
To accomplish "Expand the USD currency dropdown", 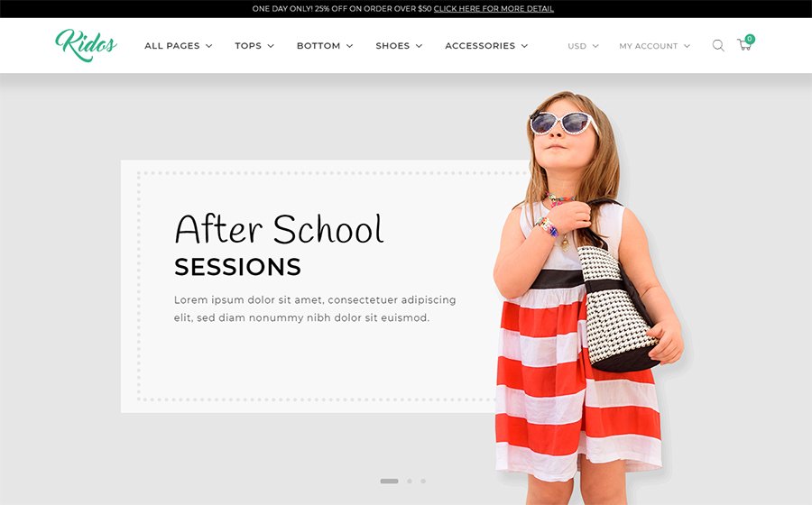I will [x=583, y=46].
